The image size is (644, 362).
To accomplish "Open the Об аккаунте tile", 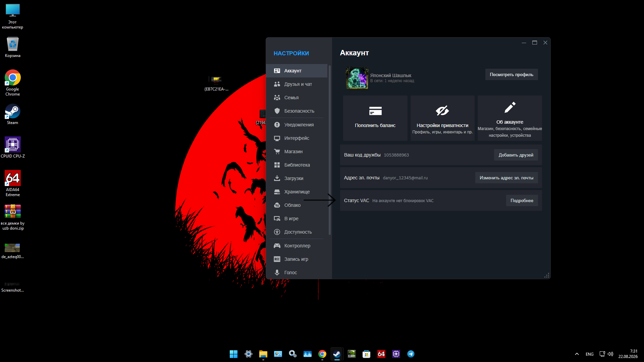I will pyautogui.click(x=510, y=118).
